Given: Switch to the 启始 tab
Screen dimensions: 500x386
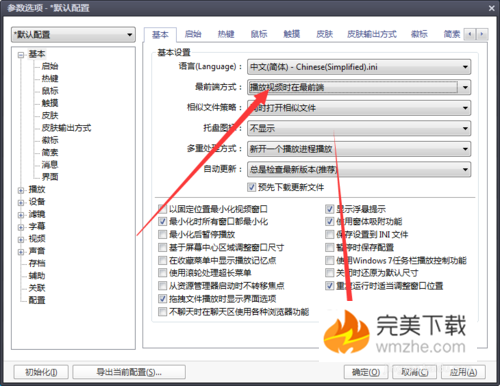Looking at the screenshot, I should click(x=193, y=34).
